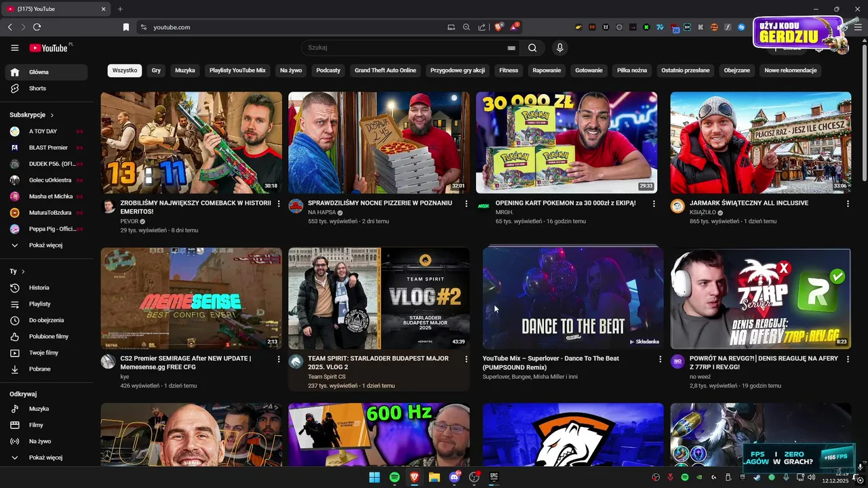Open three-dot menu for Team Spirit vlog

coord(466,359)
